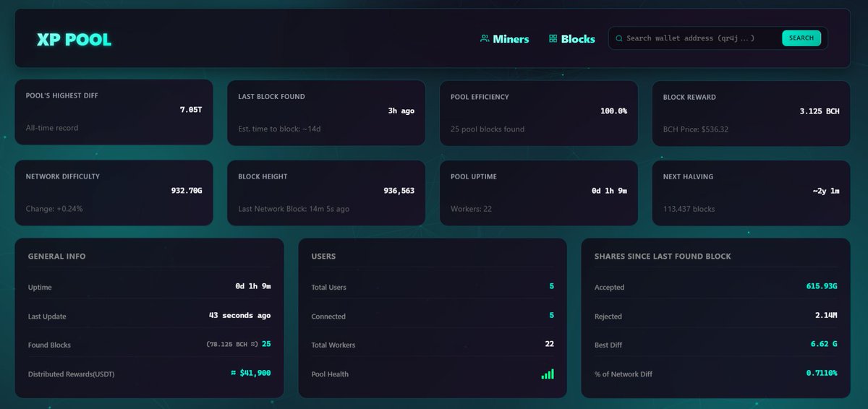This screenshot has width=868, height=409.
Task: Click the '(78.125 BCH =)' text
Action: (x=232, y=345)
